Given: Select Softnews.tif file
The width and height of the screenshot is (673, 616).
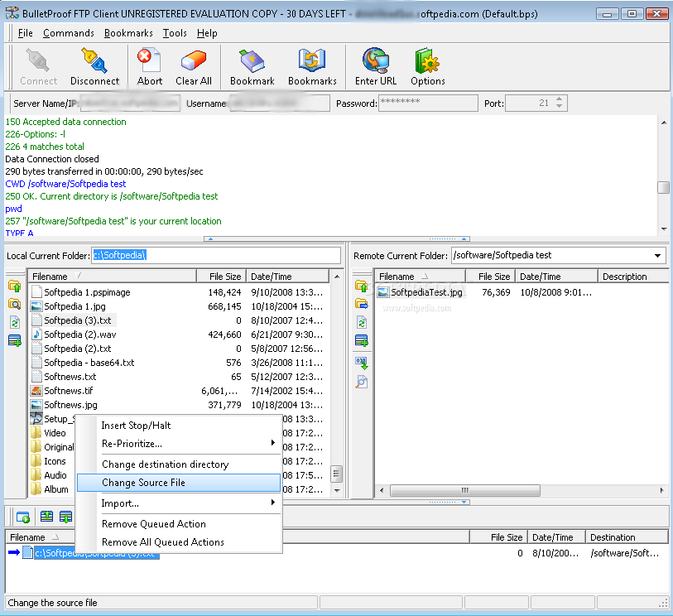Looking at the screenshot, I should click(62, 391).
